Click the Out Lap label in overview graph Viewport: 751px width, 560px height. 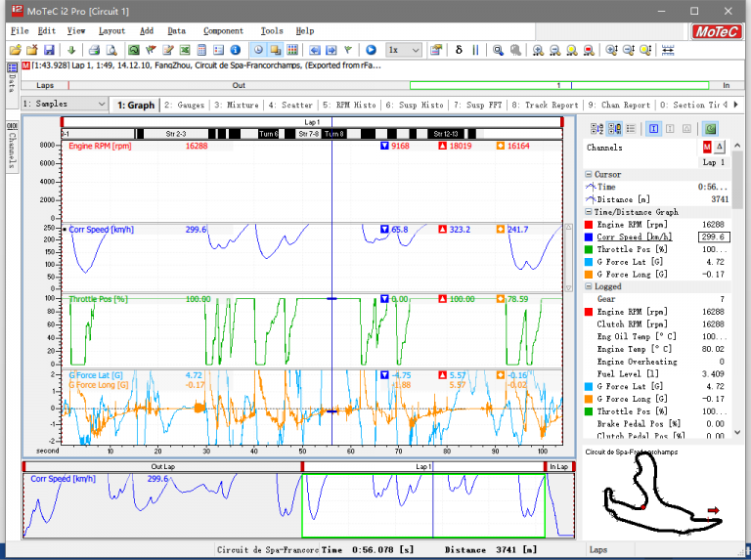[163, 467]
